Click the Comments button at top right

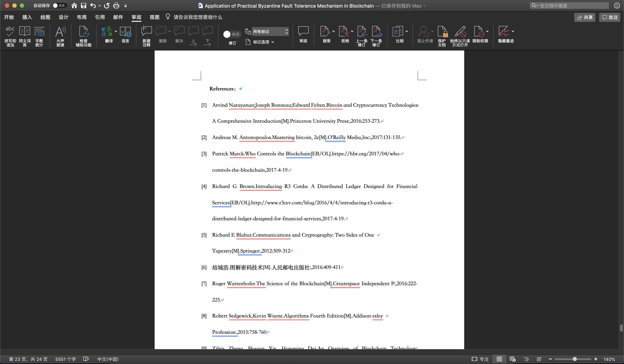pos(610,17)
